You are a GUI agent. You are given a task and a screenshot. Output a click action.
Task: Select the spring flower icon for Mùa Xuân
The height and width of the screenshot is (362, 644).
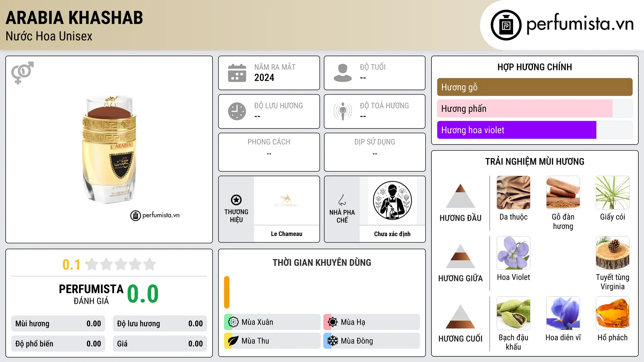(233, 322)
